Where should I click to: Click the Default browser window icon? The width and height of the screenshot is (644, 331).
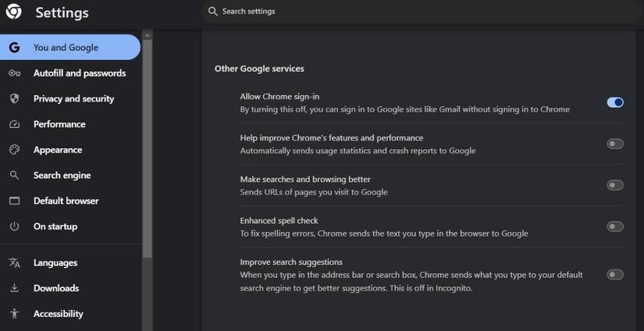[x=14, y=201]
